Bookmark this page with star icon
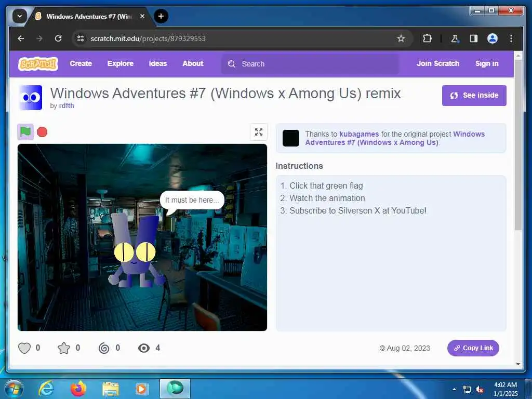Image resolution: width=532 pixels, height=399 pixels. pyautogui.click(x=401, y=38)
